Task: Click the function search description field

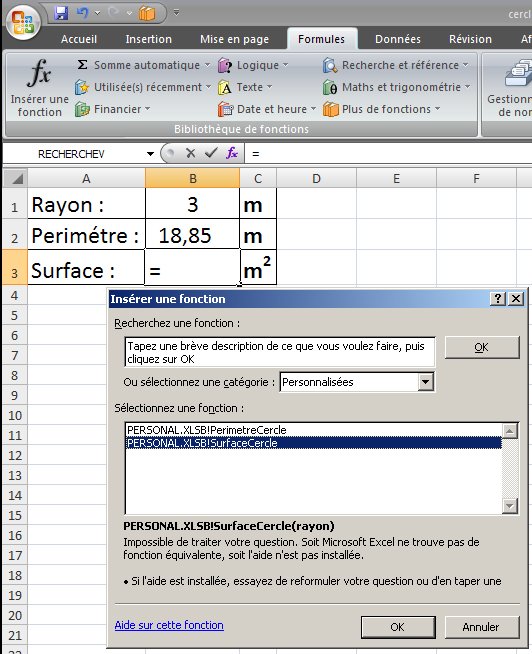Action: (x=280, y=352)
